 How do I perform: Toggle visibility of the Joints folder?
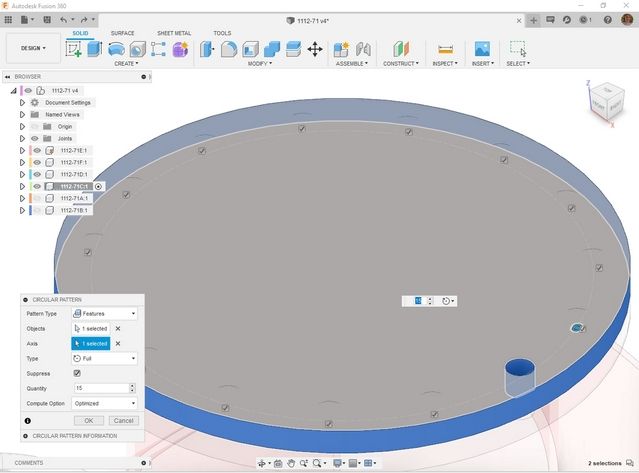[x=35, y=139]
